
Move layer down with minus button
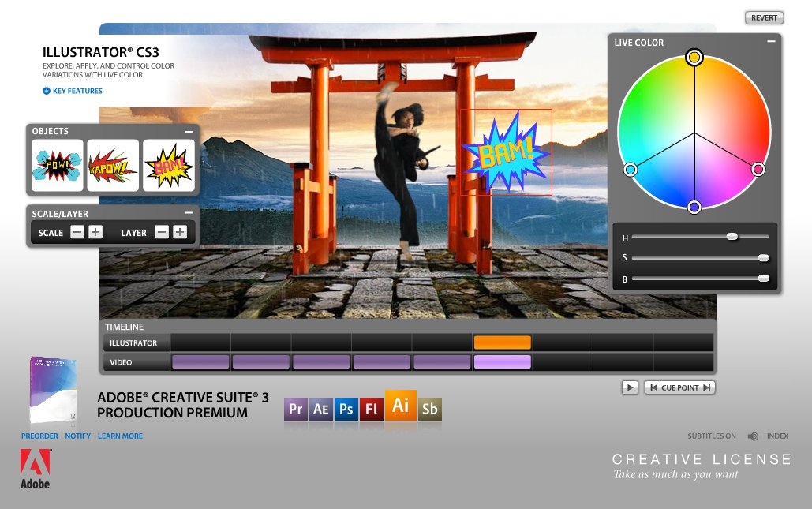click(x=161, y=232)
